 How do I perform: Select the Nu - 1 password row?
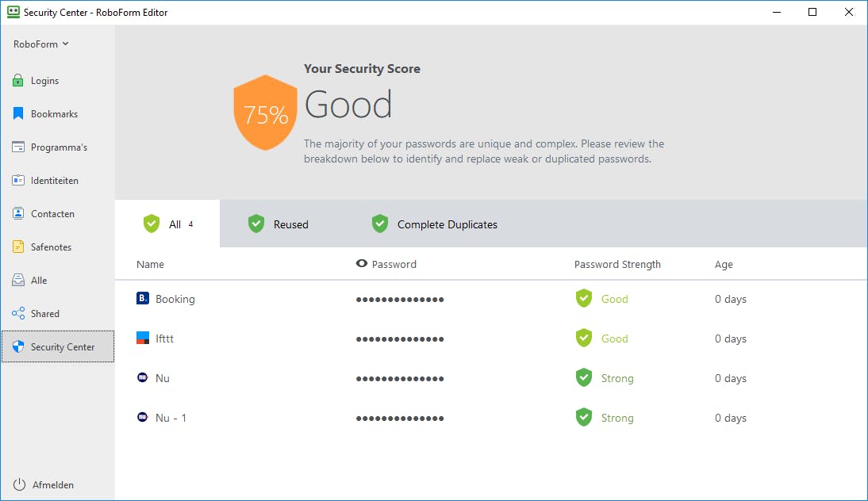(171, 418)
